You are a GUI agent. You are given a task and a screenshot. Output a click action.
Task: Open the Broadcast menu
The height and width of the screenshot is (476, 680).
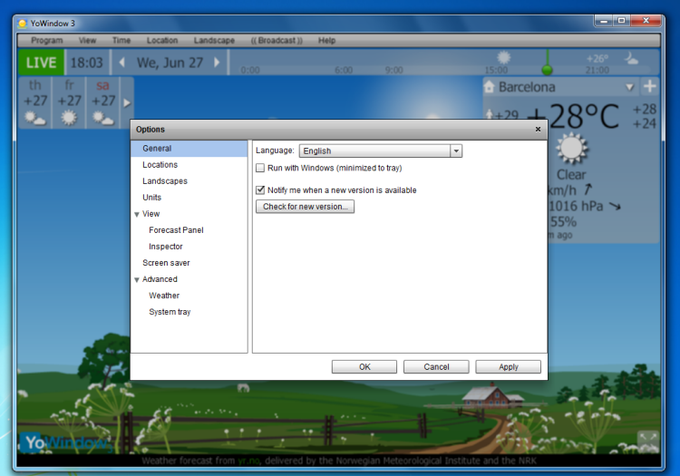pos(276,40)
